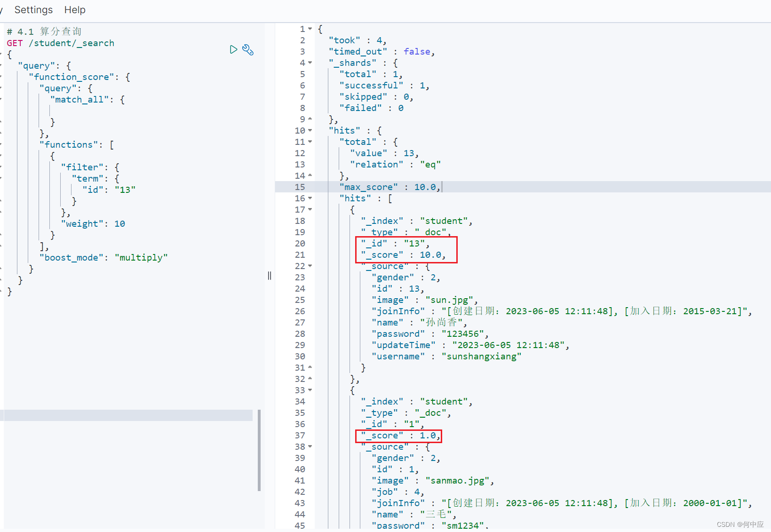Click the fold-end arrow at line 32

(x=310, y=379)
